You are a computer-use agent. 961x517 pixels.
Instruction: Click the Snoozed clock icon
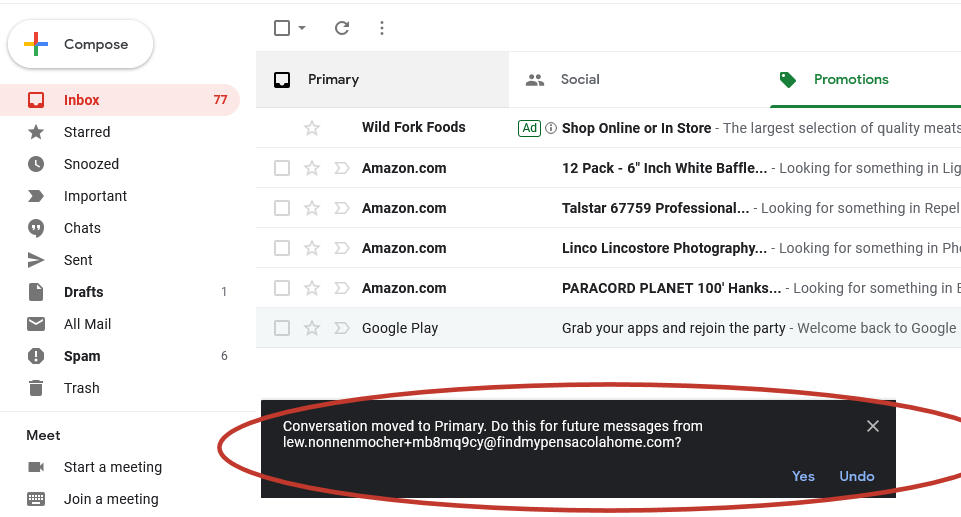pos(36,164)
